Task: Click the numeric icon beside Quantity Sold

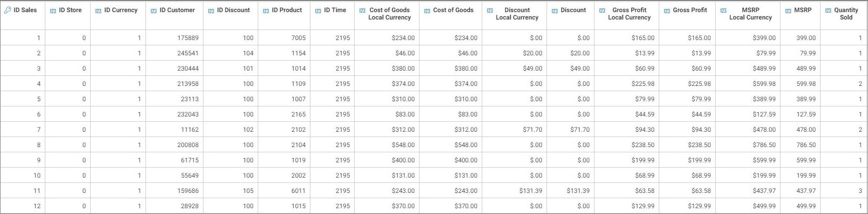Action: (828, 11)
